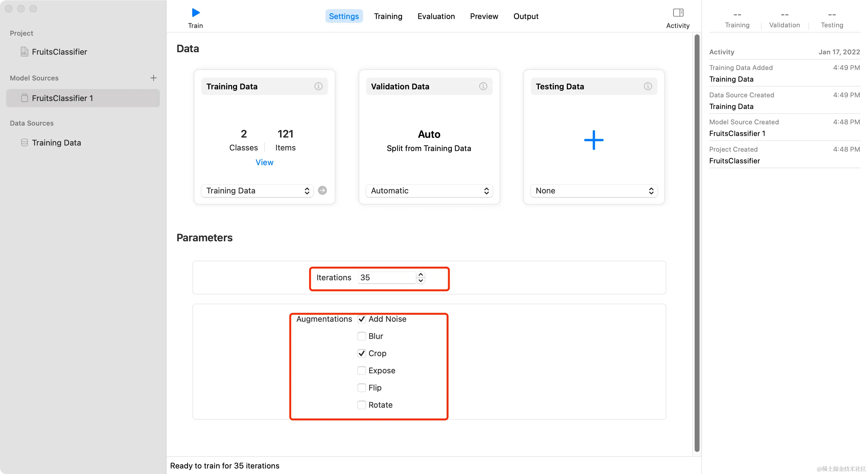
Task: Click the Validation Data info icon
Action: [x=483, y=86]
